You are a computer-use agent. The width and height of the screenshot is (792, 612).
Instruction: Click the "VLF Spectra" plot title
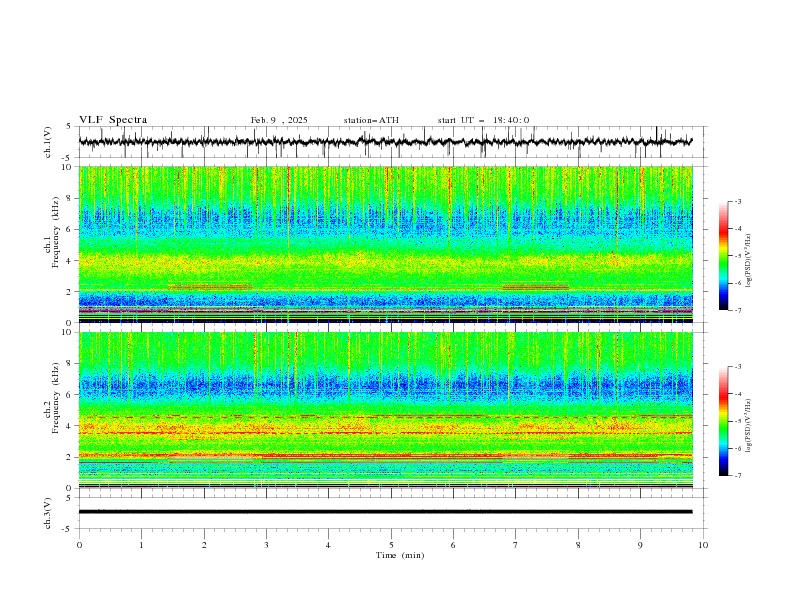coord(113,120)
